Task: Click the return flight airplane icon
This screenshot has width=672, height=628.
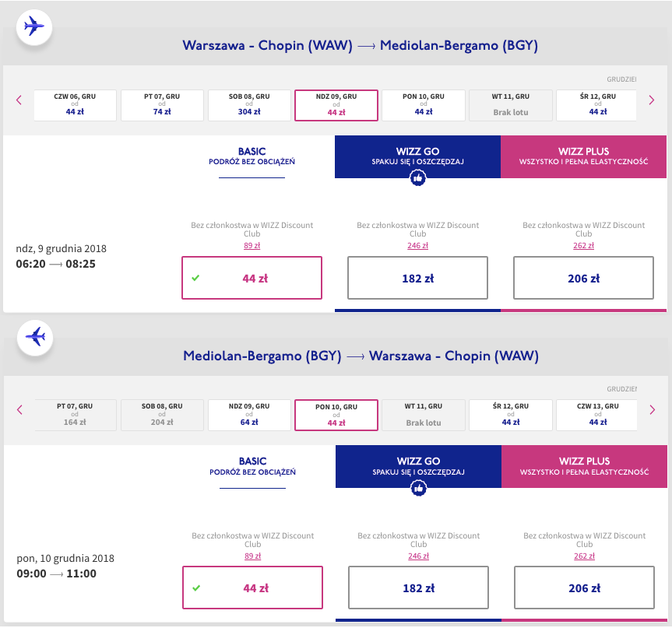Action: [34, 338]
